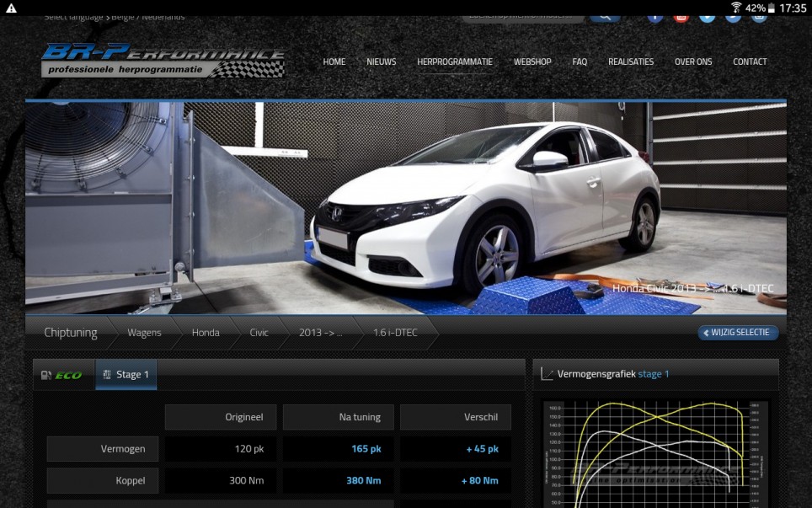
Task: Open the red YouTube social icon
Action: pos(681,19)
